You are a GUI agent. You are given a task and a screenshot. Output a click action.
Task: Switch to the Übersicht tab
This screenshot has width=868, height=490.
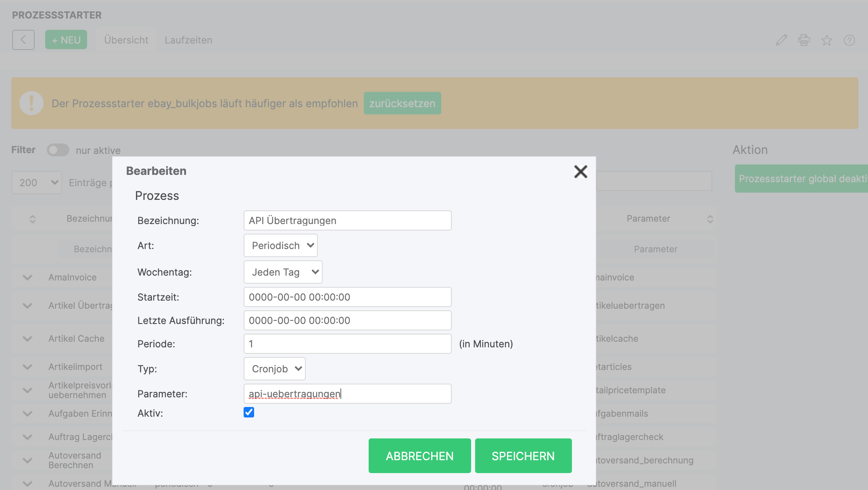(x=126, y=40)
